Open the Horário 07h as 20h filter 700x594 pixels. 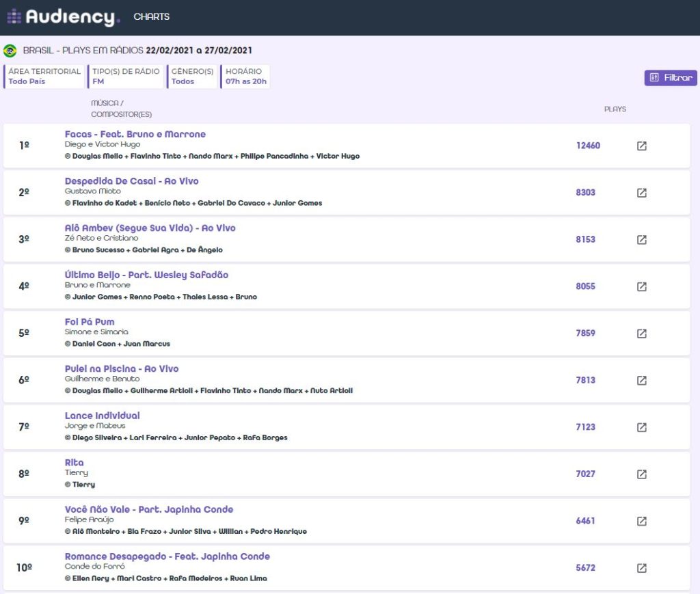(x=245, y=77)
